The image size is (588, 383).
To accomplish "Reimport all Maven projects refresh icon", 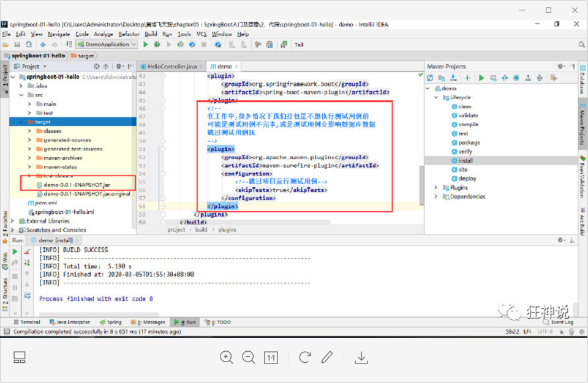I will tap(430, 78).
